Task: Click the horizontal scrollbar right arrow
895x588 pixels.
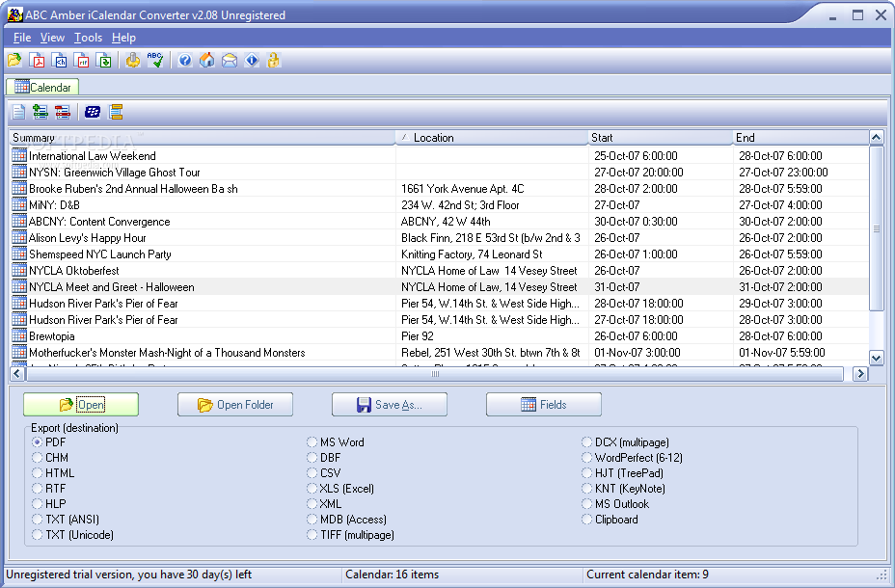Action: (x=859, y=374)
